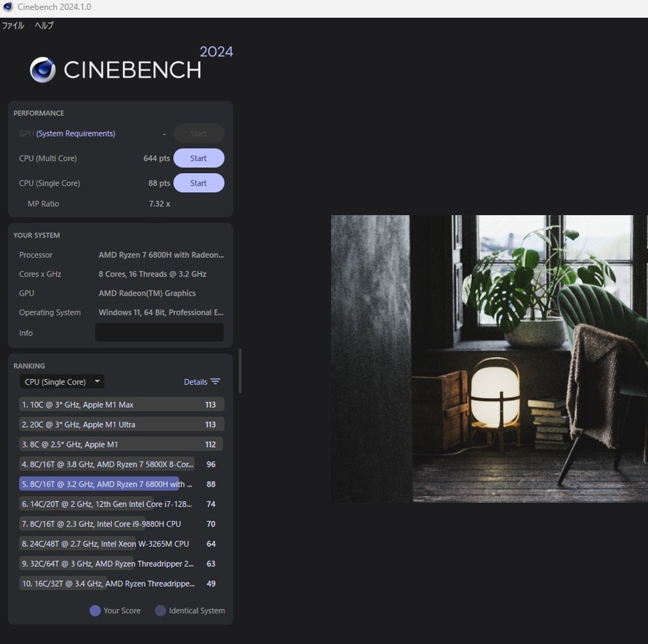Click the Cinebench logo sphere icon
648x644 pixels.
(43, 70)
